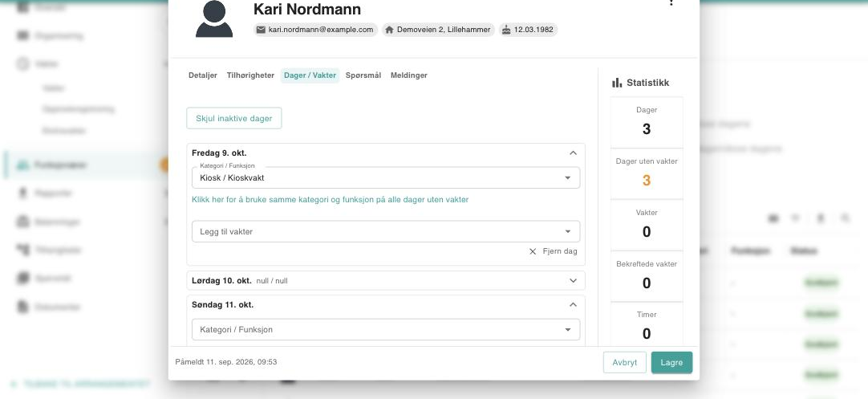This screenshot has width=868, height=399.
Task: Click the Bekreftede vakter statistic card
Action: click(x=647, y=276)
